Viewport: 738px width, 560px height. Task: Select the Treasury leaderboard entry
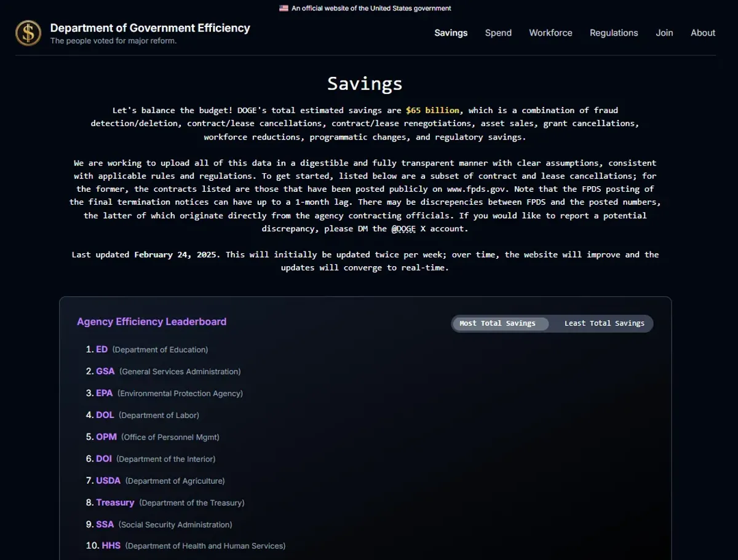[115, 503]
